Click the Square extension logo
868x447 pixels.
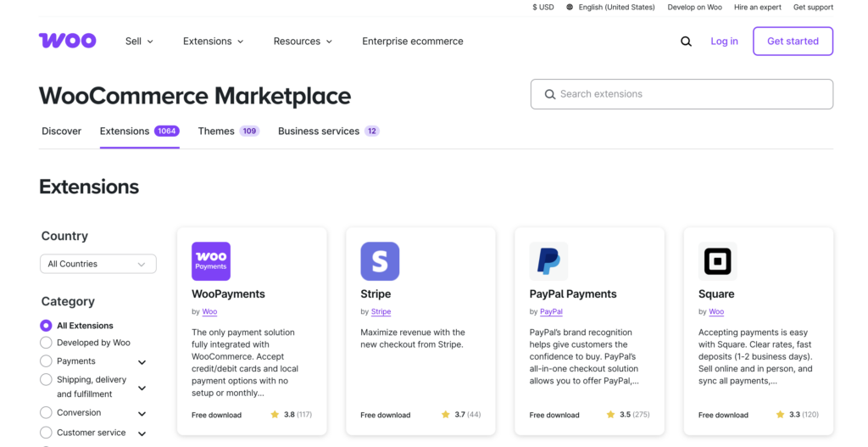717,261
